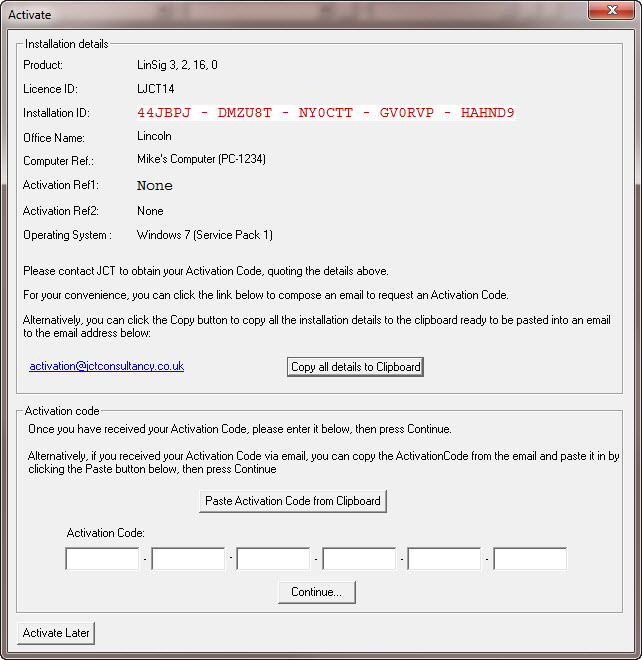Click the Installation details group title
The width and height of the screenshot is (642, 660).
(x=67, y=44)
